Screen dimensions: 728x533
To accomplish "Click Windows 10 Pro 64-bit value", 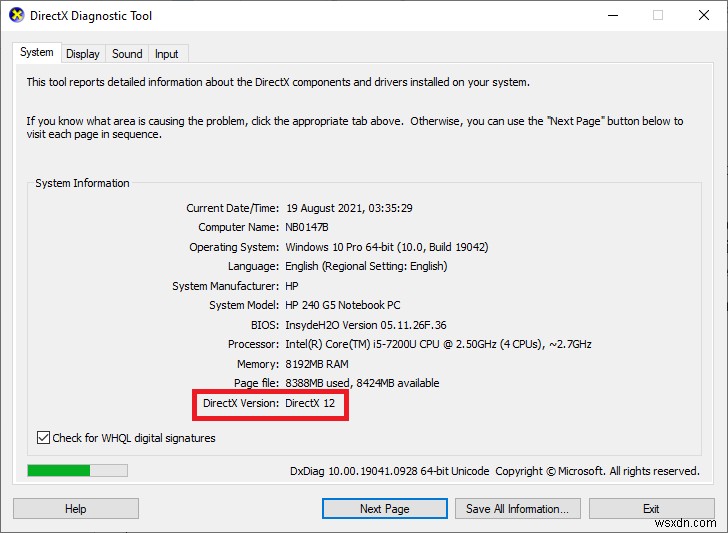I will tap(387, 247).
